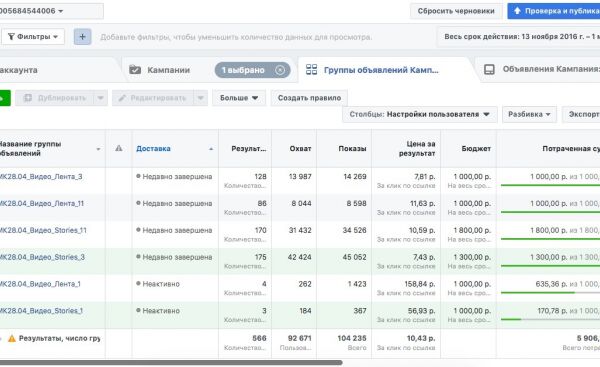Image resolution: width=600 pixels, height=367 pixels.
Task: Click total reach 92 671
Action: (x=300, y=338)
